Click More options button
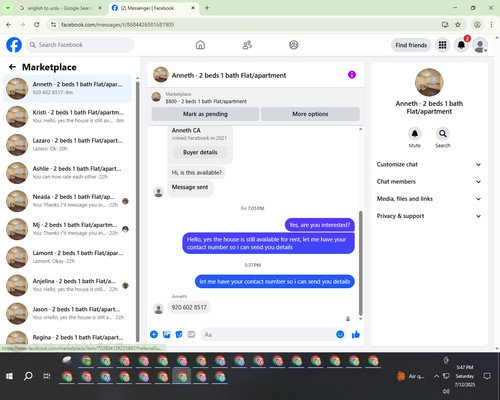This screenshot has height=400, width=500. click(310, 114)
